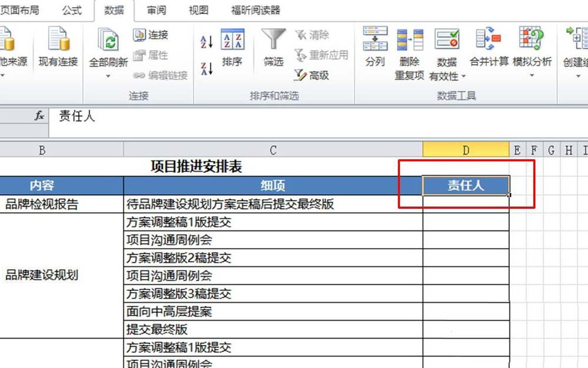Switch to the 视图 tab
Image resolution: width=588 pixels, height=368 pixels.
(x=198, y=10)
